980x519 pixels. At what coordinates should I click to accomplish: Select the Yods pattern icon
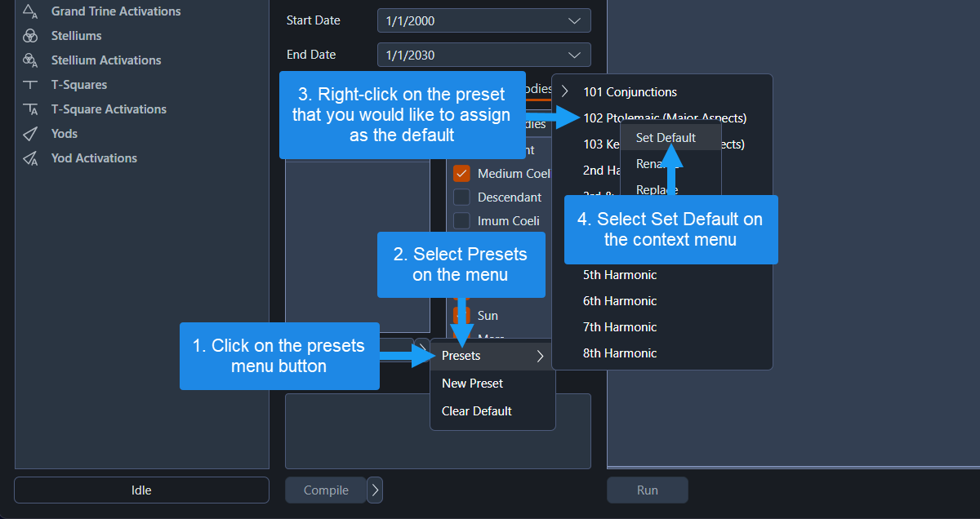30,133
